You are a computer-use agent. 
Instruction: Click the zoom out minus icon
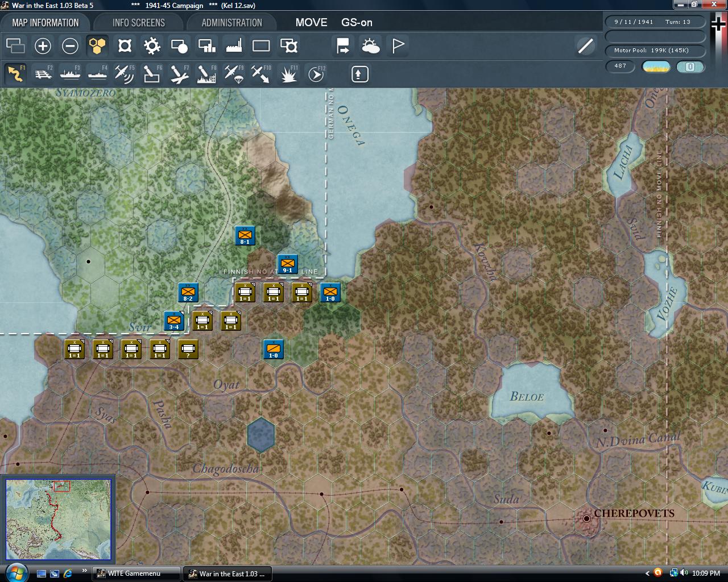coord(70,46)
